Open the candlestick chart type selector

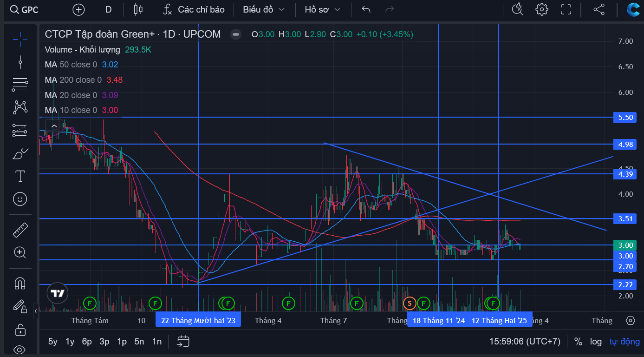click(137, 9)
